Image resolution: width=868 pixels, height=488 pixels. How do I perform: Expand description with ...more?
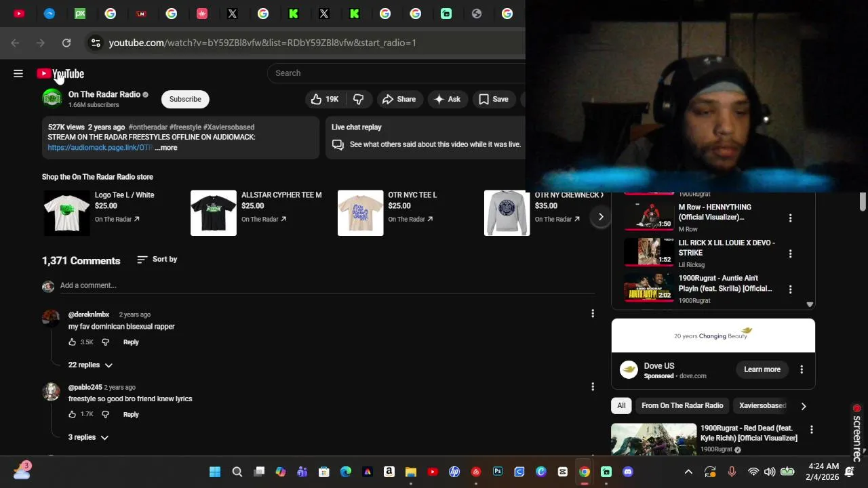click(x=165, y=148)
